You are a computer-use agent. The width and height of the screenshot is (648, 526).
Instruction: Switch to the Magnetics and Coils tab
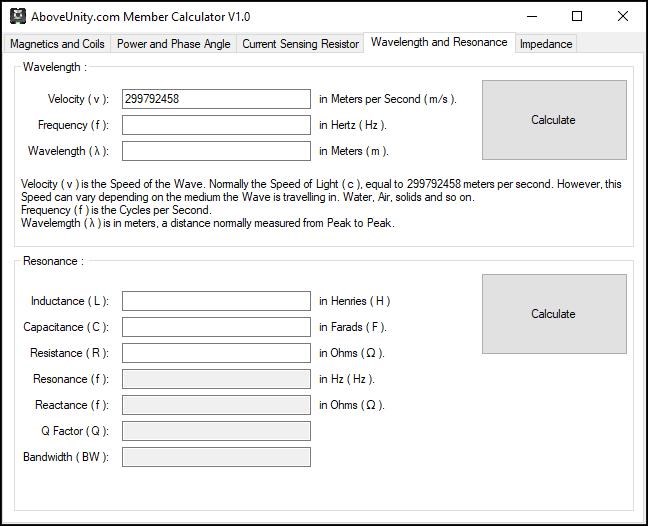coord(57,44)
